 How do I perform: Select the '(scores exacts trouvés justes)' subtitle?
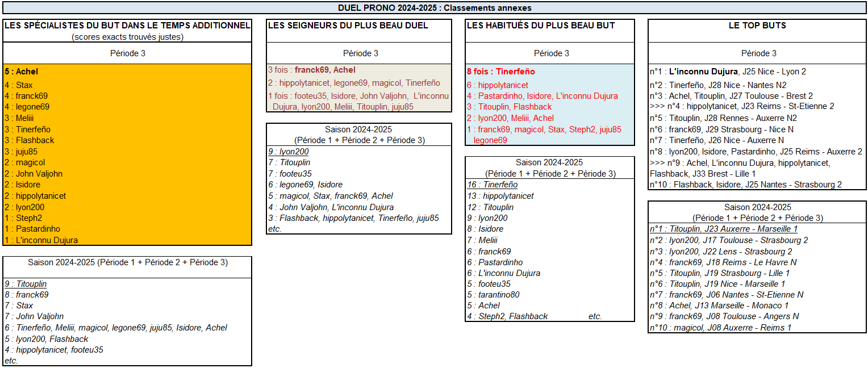[127, 37]
